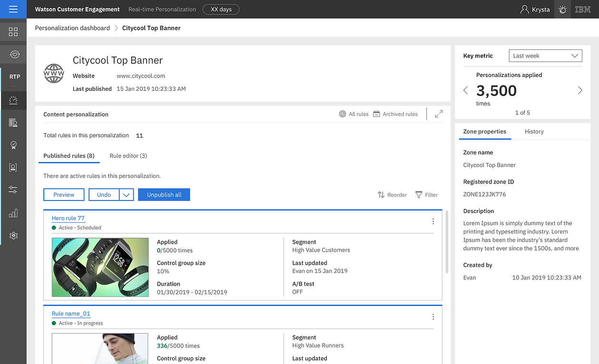Click the 3,500 personalizations value
Viewport: 599px width, 364px height.
[496, 90]
